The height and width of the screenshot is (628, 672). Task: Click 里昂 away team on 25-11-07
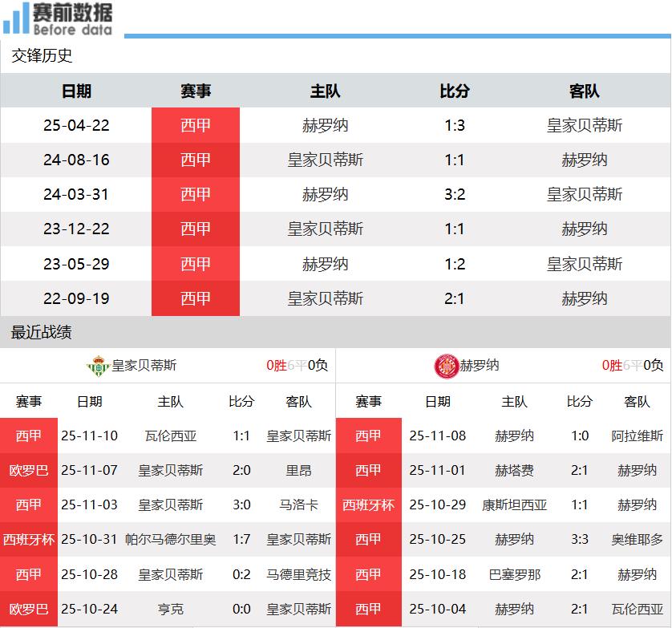pos(299,470)
